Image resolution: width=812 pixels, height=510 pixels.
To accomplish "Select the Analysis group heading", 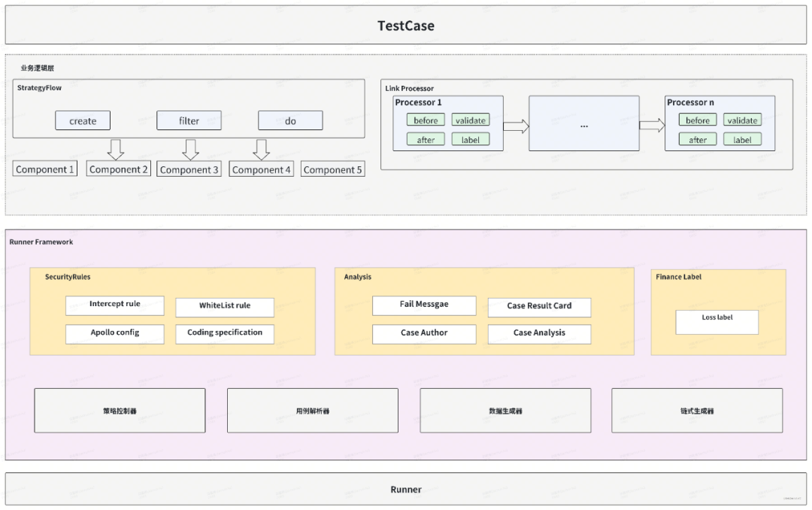I will 357,277.
